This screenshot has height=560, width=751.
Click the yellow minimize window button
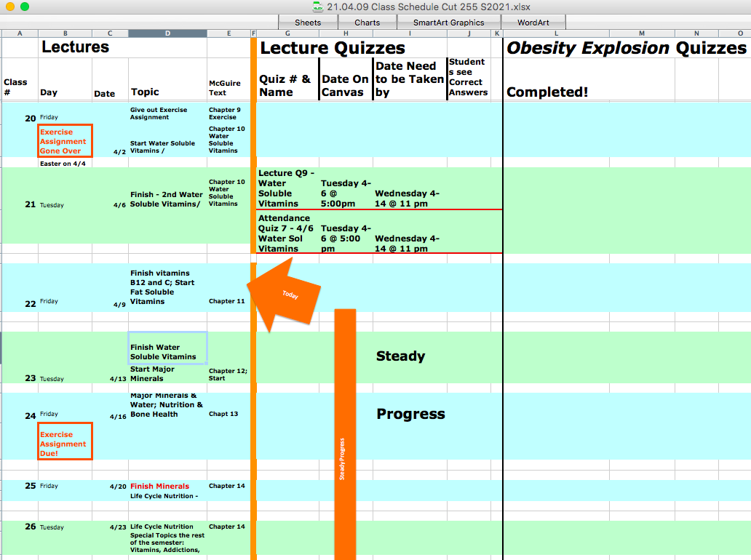click(x=10, y=7)
